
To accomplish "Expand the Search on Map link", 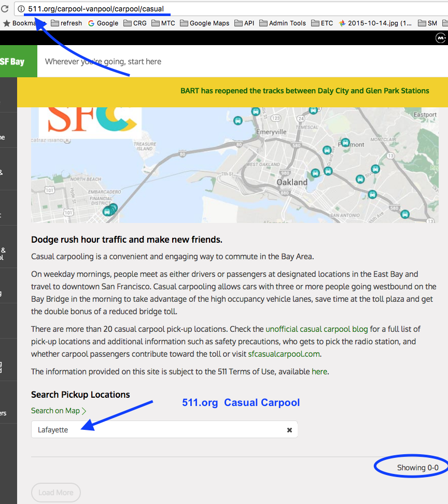I will [59, 411].
